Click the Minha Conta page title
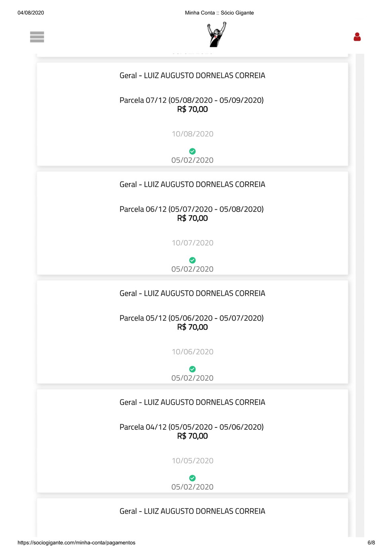This screenshot has height=555, width=392. pos(219,13)
